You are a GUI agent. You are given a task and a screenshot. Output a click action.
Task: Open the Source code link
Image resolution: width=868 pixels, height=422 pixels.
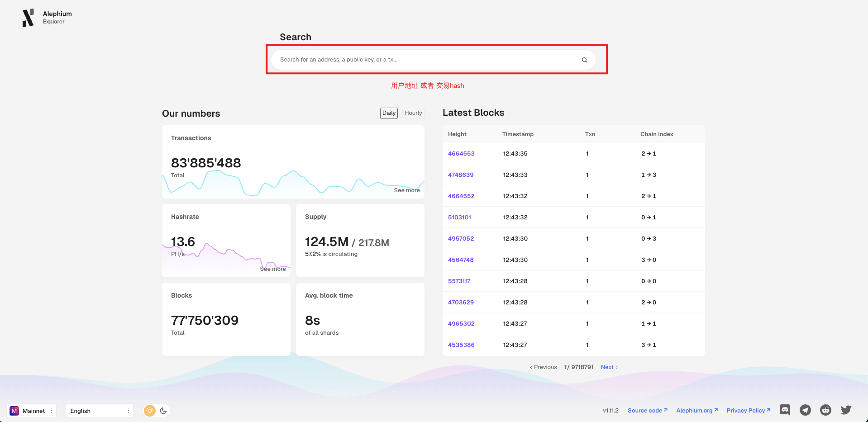(647, 411)
